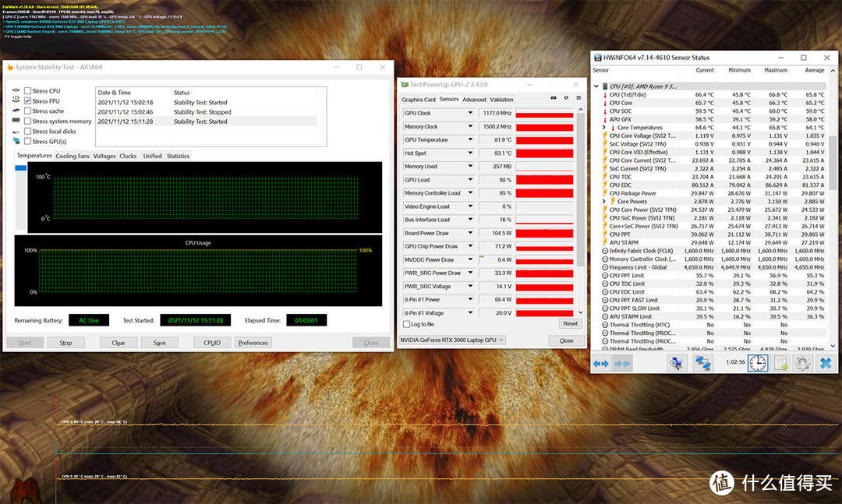The width and height of the screenshot is (842, 504).
Task: Click the Reset button in GPU-Z
Action: coord(570,324)
